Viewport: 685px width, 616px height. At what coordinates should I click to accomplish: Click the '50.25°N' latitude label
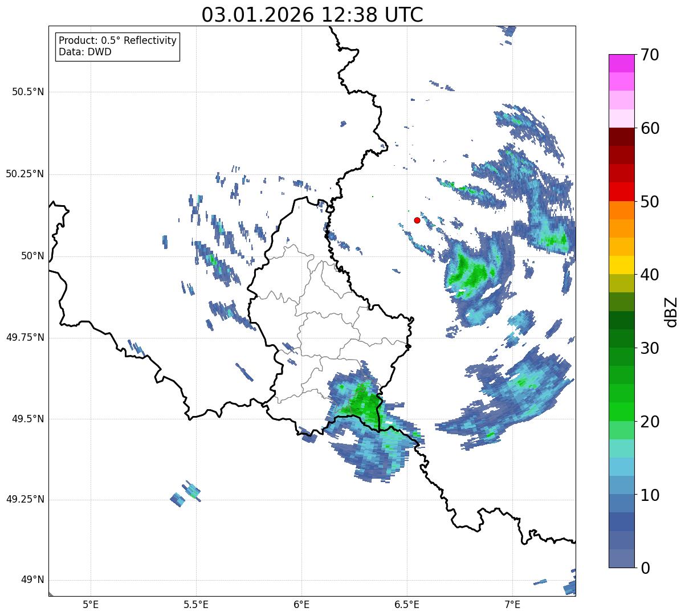pos(25,174)
